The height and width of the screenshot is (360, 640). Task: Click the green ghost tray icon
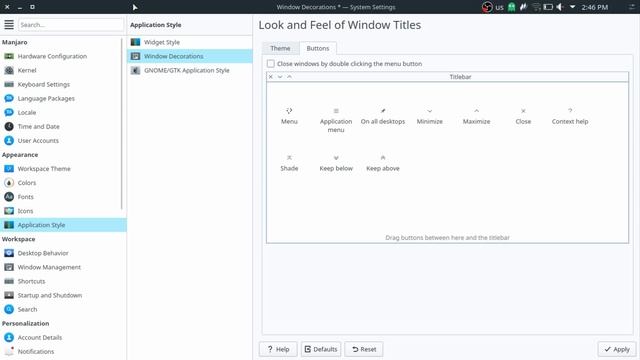[511, 7]
